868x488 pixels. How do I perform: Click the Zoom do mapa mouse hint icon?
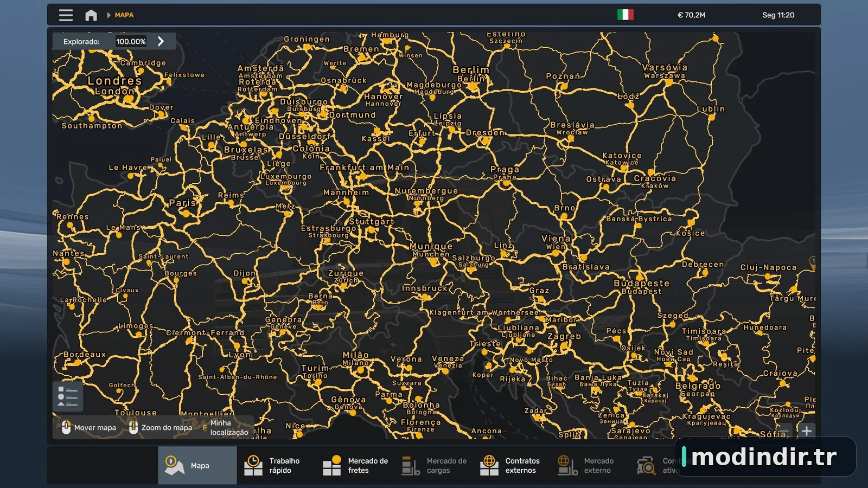coord(133,427)
